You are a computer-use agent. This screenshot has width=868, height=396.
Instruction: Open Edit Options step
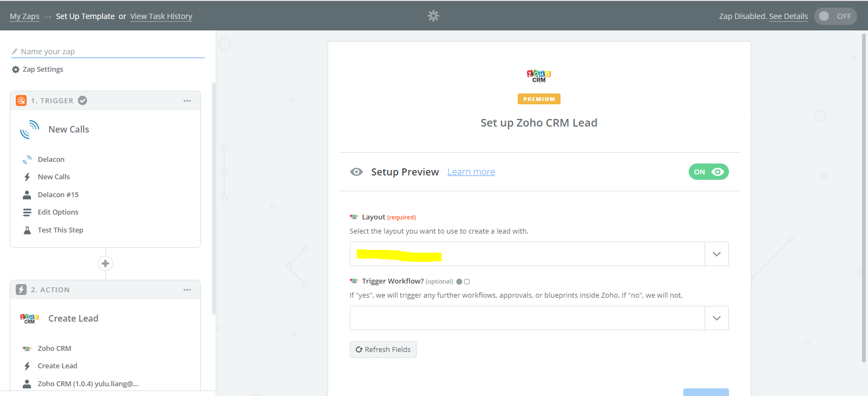click(58, 212)
